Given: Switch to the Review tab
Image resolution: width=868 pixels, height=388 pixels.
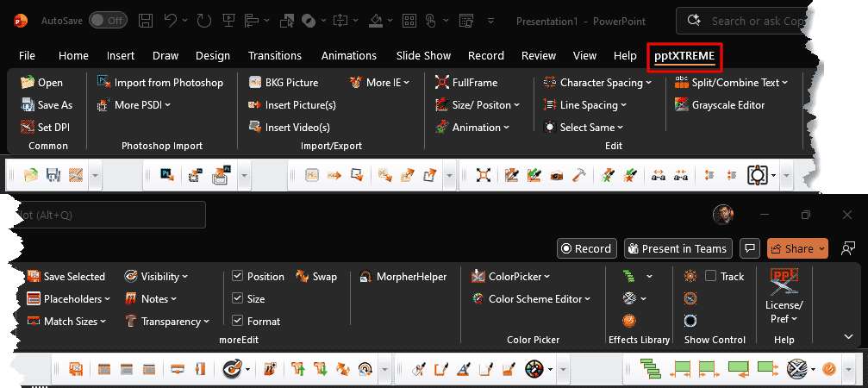Looking at the screenshot, I should pyautogui.click(x=539, y=55).
